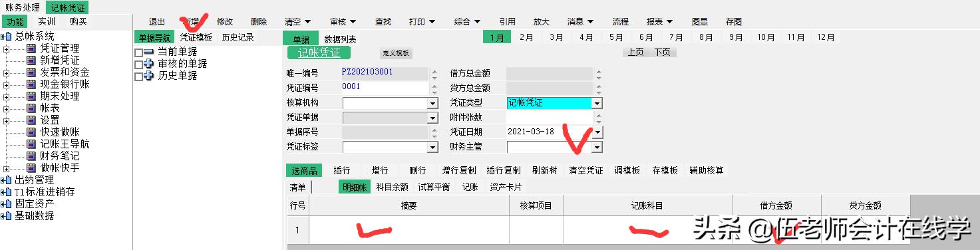Open the 报表 dropdown menu
Screen dimensions: 980x250
coord(659,22)
